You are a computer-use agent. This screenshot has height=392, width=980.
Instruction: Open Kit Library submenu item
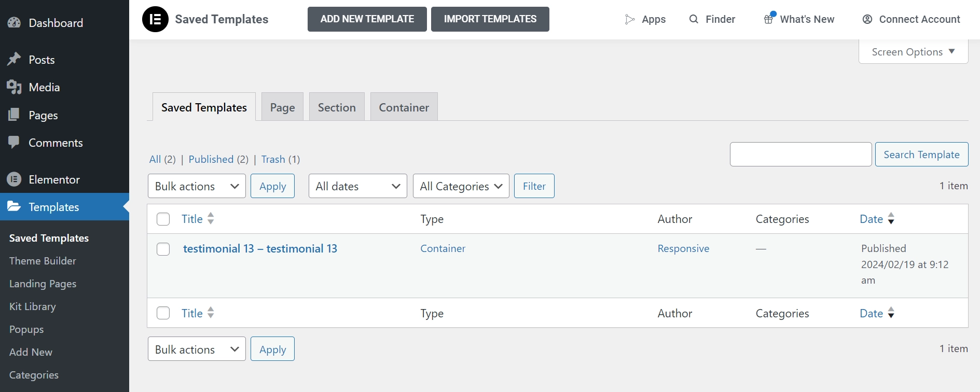click(x=32, y=306)
